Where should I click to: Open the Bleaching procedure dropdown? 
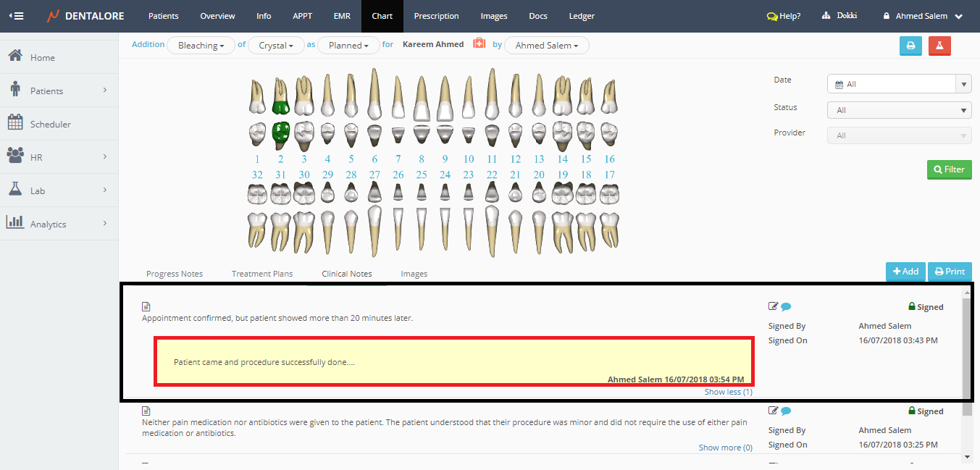pos(201,46)
